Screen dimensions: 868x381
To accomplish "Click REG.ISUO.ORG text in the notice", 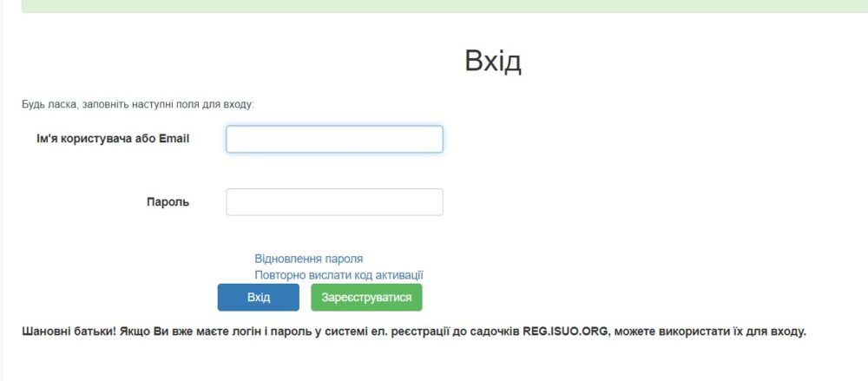I will coord(565,332).
